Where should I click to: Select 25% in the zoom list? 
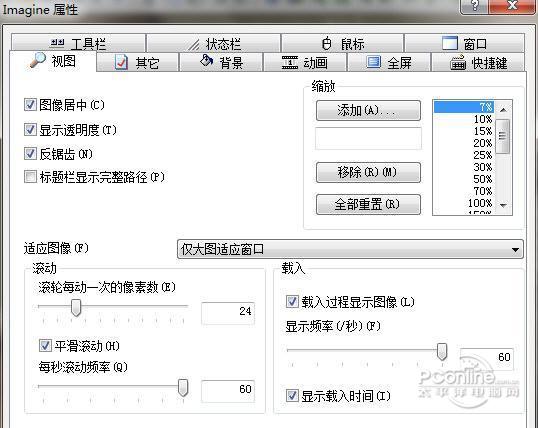point(464,155)
